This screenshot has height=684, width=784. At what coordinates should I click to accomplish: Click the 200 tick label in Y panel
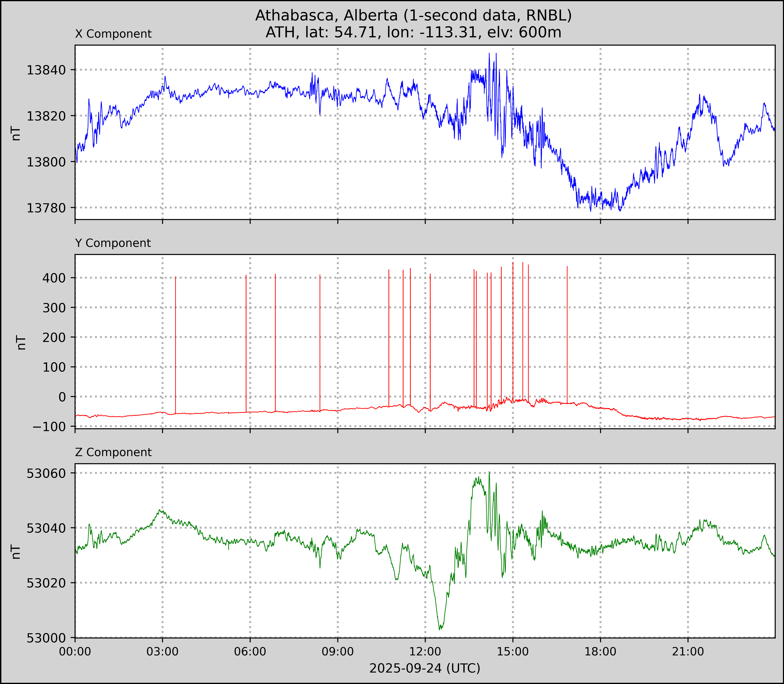(x=54, y=337)
